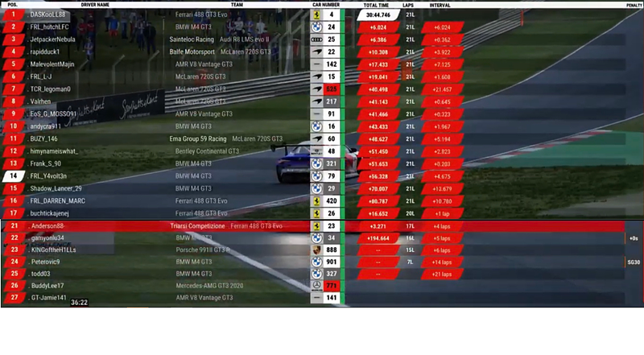
Task: Click the LAPS column header
Action: pos(408,6)
